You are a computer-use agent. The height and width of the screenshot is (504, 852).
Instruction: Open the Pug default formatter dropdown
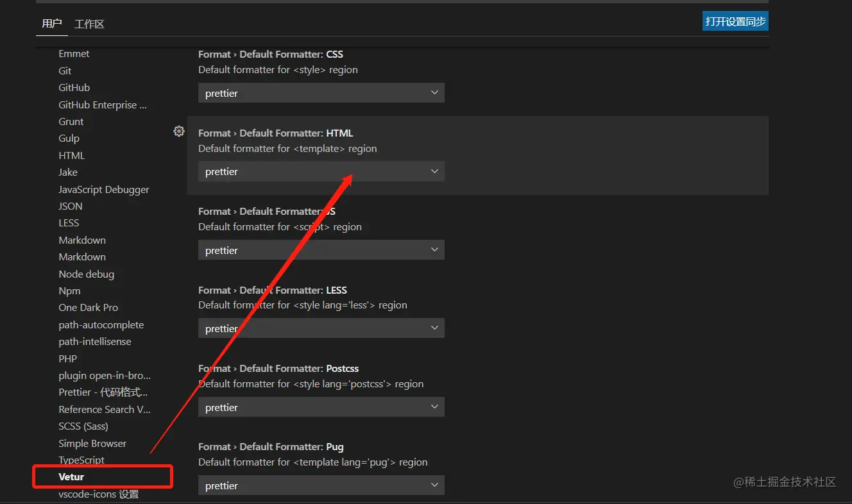[321, 485]
